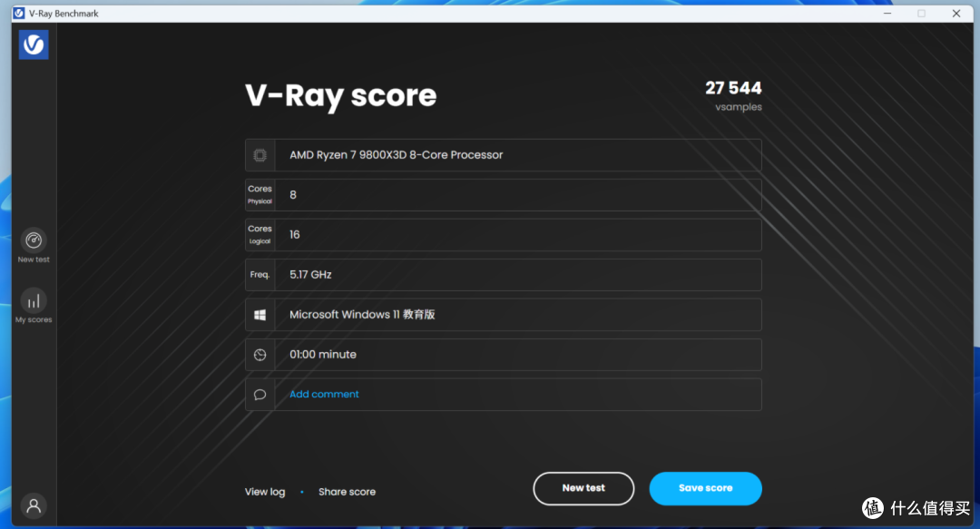This screenshot has width=980, height=529.
Task: Click the 5.17 GHz frequency value
Action: click(x=310, y=275)
